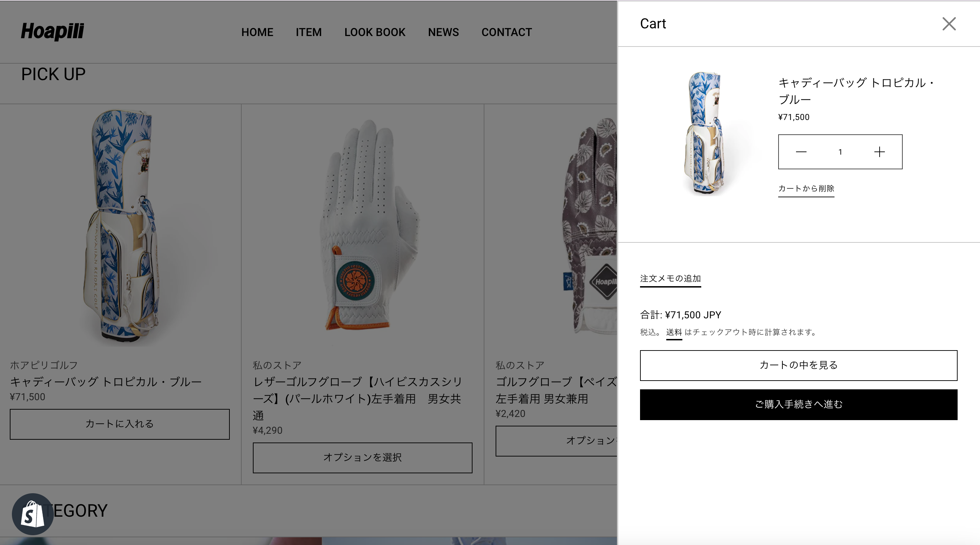This screenshot has width=980, height=545.
Task: Open the 送料 shipping policy link
Action: pos(674,332)
